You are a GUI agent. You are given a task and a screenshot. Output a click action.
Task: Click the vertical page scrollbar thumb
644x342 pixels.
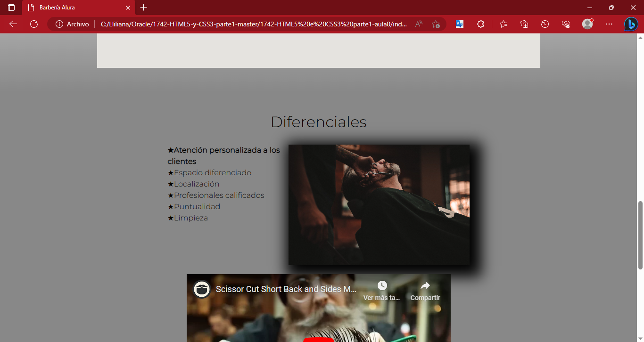(640, 235)
